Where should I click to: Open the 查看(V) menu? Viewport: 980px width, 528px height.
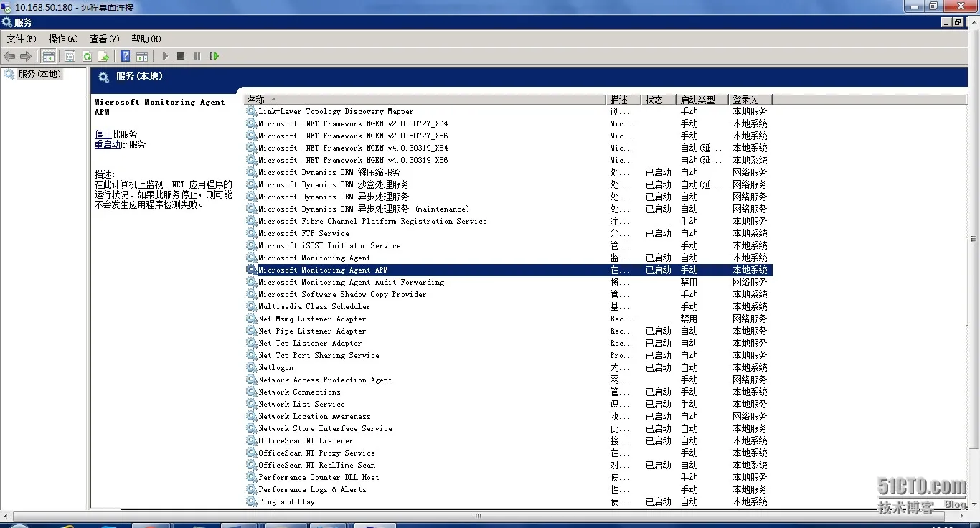(105, 39)
